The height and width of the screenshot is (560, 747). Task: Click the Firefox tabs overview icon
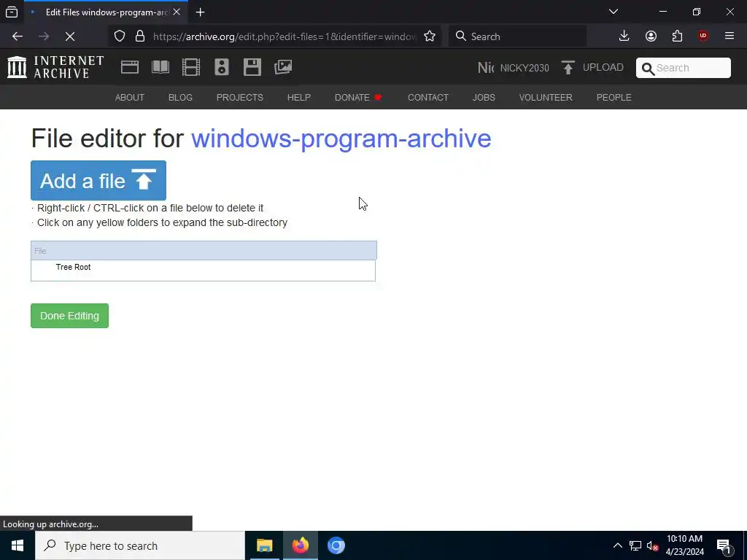12,12
